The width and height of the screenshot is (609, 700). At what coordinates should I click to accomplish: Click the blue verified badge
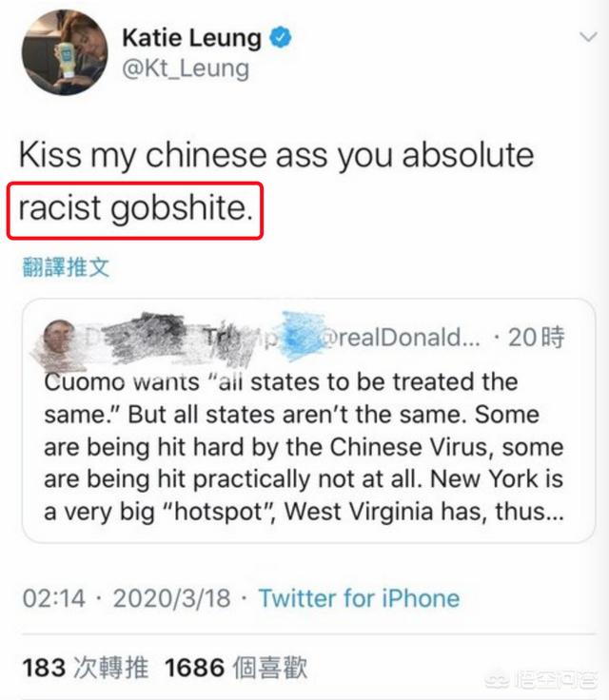tap(280, 37)
